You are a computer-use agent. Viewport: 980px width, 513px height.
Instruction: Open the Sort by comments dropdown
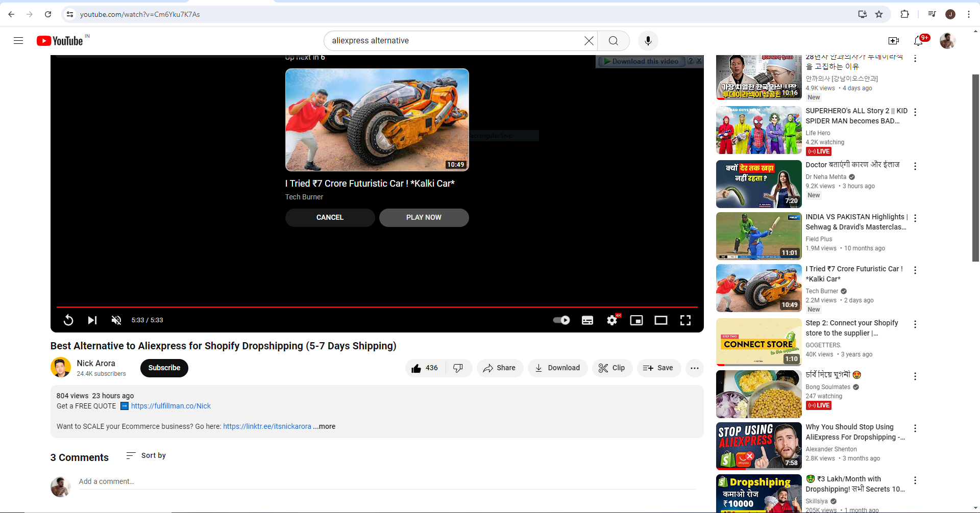pyautogui.click(x=146, y=455)
